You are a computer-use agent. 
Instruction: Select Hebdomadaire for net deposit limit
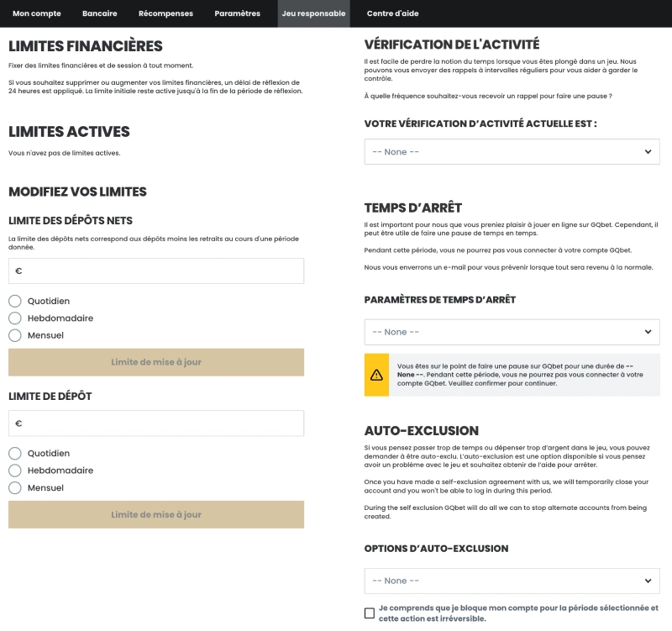15,318
